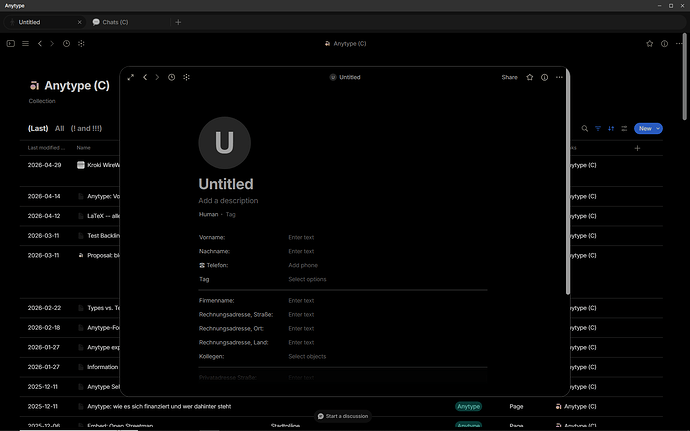The image size is (690, 431).
Task: Click the Name column header
Action: click(84, 148)
